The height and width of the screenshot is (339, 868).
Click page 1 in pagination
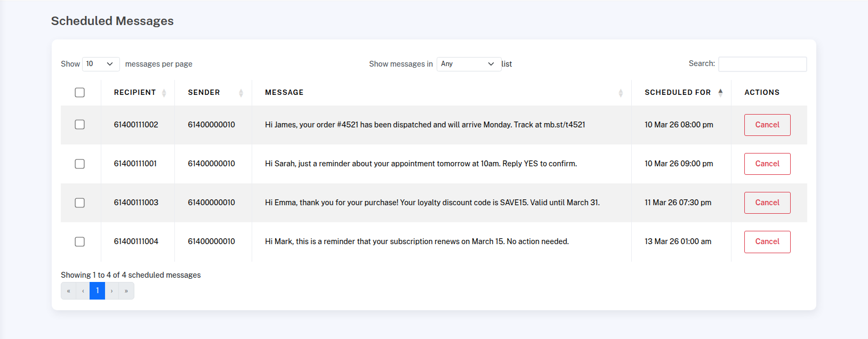pyautogui.click(x=97, y=291)
